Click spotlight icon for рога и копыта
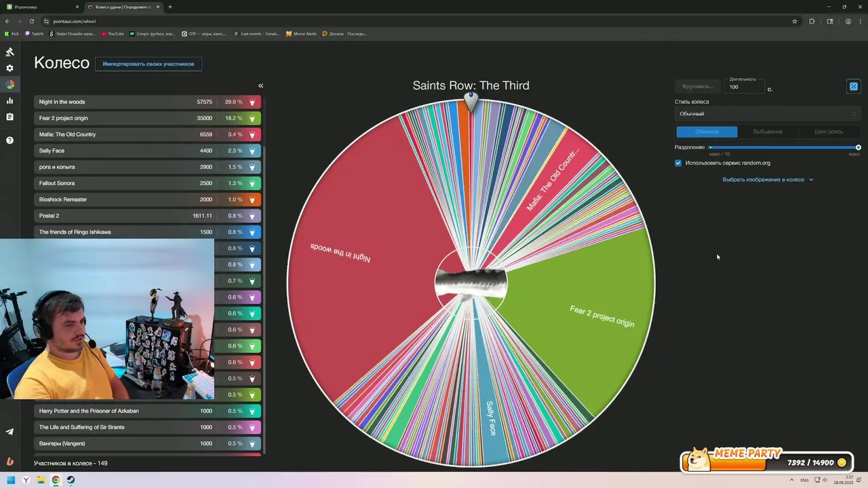This screenshot has width=868, height=488. click(252, 167)
